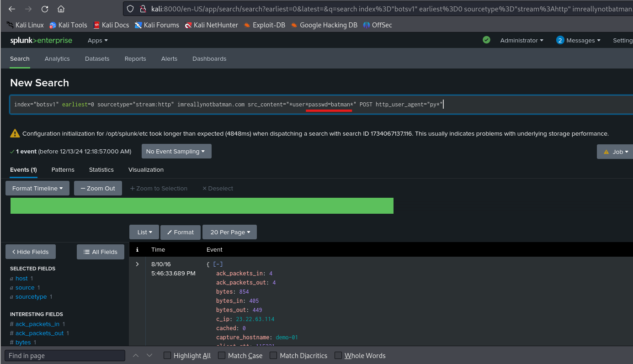
Task: Click the info column header icon
Action: pos(137,249)
